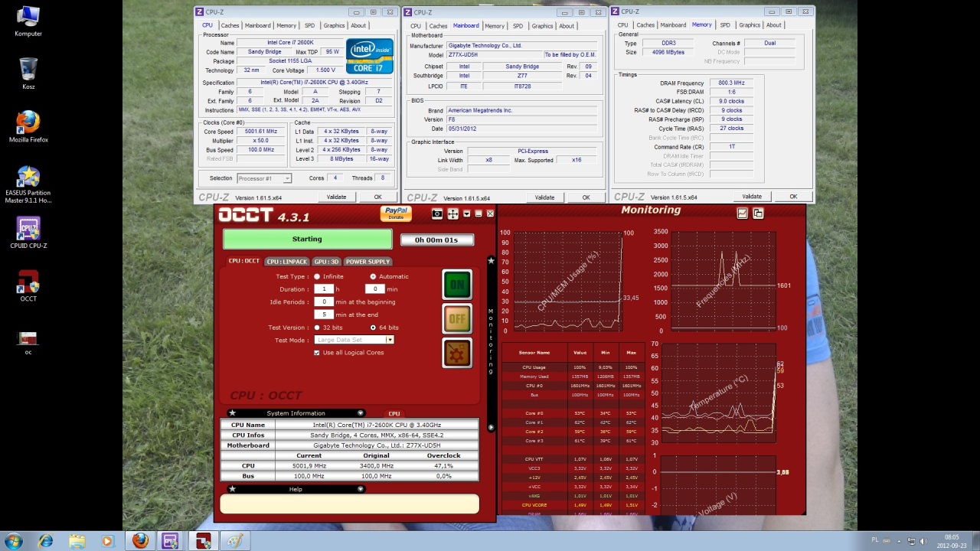Screen dimensions: 980x551
Task: Open CPUID CPU-Z desktop shortcut
Action: tap(28, 233)
